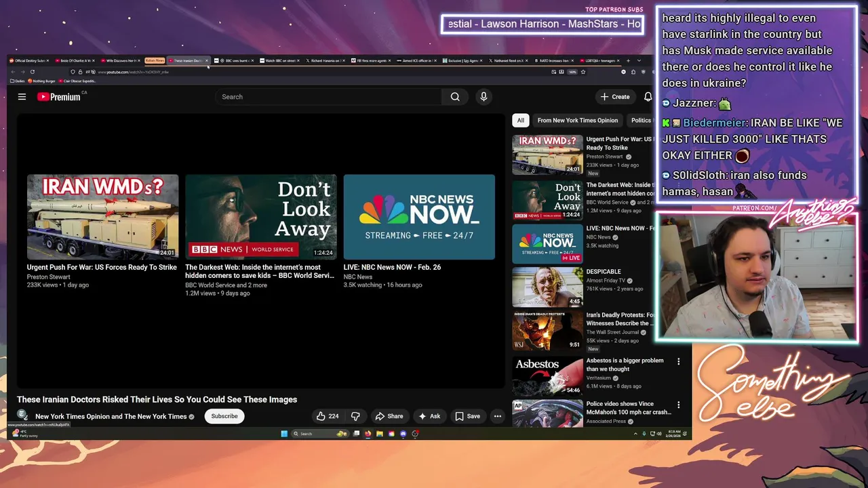Click the magnifier search button
Image resolution: width=868 pixels, height=488 pixels.
(455, 97)
